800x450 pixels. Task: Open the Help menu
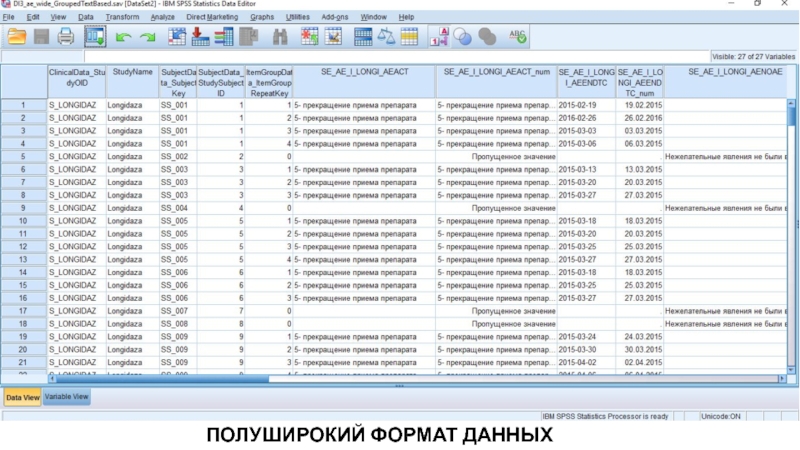click(x=406, y=17)
